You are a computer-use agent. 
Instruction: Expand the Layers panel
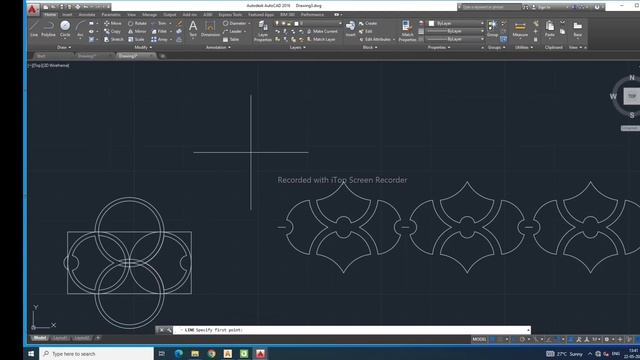point(298,47)
